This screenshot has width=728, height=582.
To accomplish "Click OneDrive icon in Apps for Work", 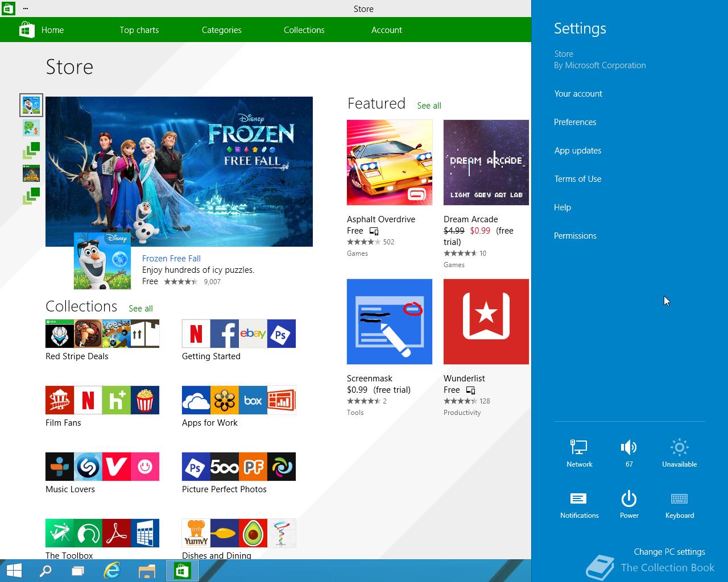I will click(196, 400).
